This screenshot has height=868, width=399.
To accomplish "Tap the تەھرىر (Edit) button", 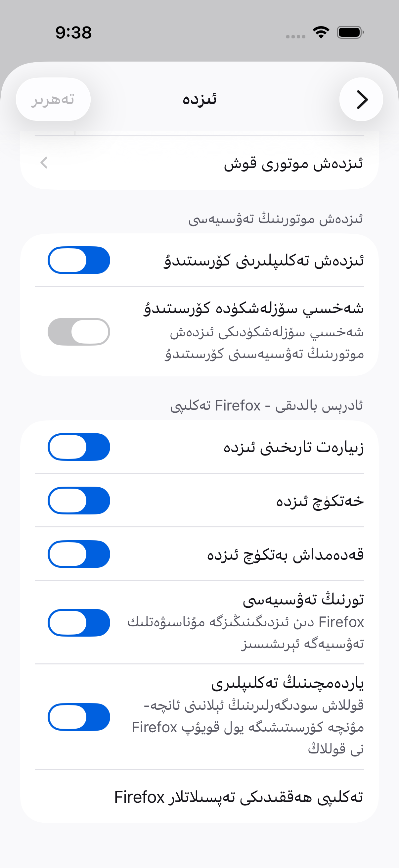I will tap(53, 99).
